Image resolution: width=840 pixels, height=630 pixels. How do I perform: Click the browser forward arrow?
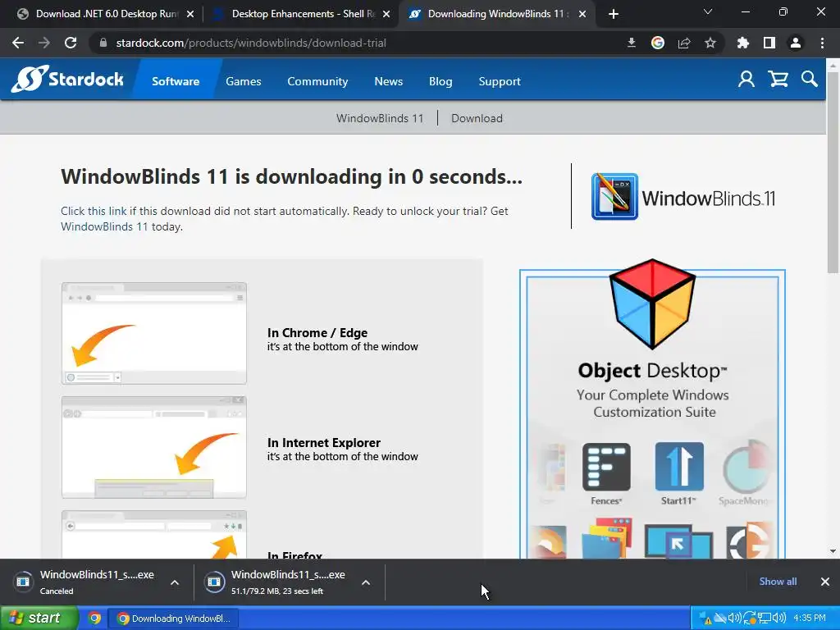[x=44, y=43]
